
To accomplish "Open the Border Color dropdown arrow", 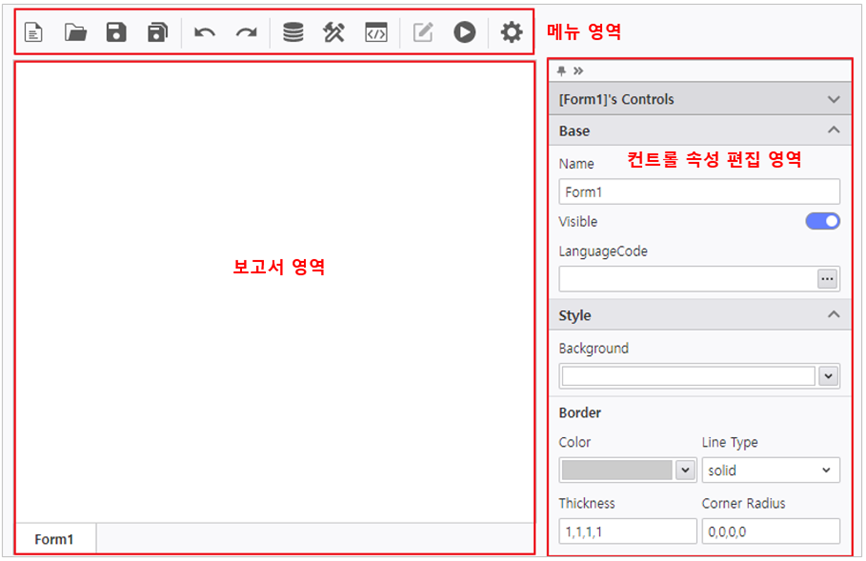I will pyautogui.click(x=685, y=470).
